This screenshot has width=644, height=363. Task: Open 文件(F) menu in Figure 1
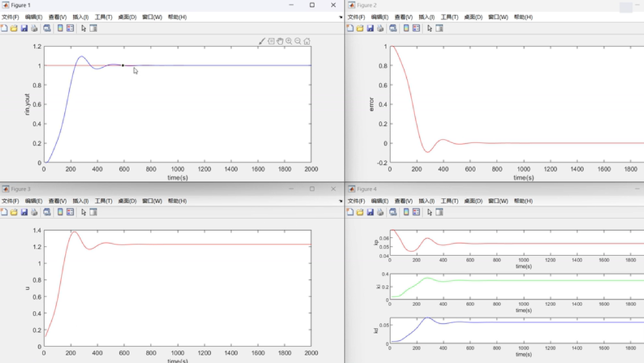tap(10, 17)
